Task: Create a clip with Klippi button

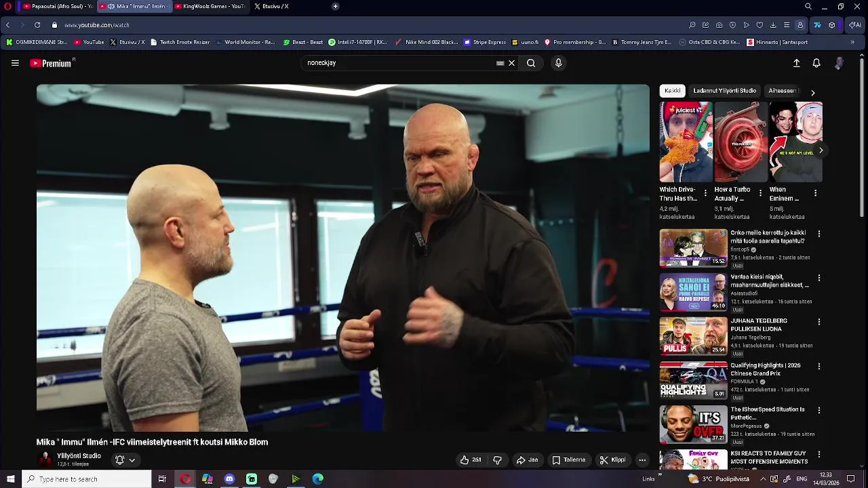Action: 613,460
